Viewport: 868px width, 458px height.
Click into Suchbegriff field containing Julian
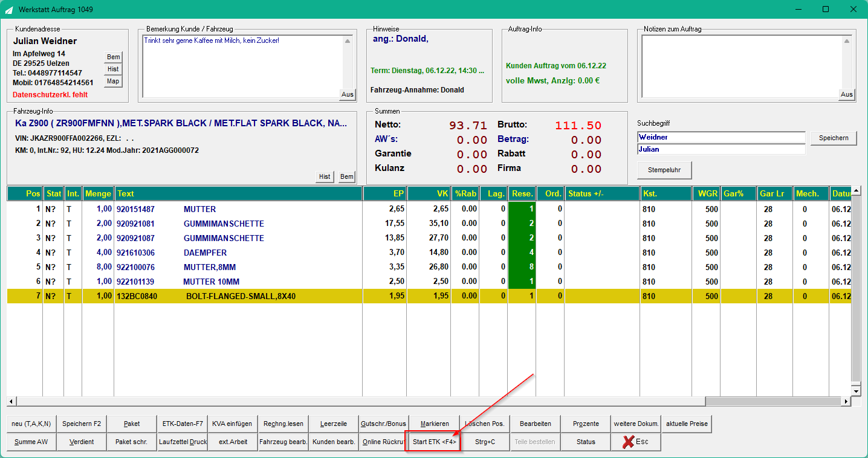[x=721, y=149]
